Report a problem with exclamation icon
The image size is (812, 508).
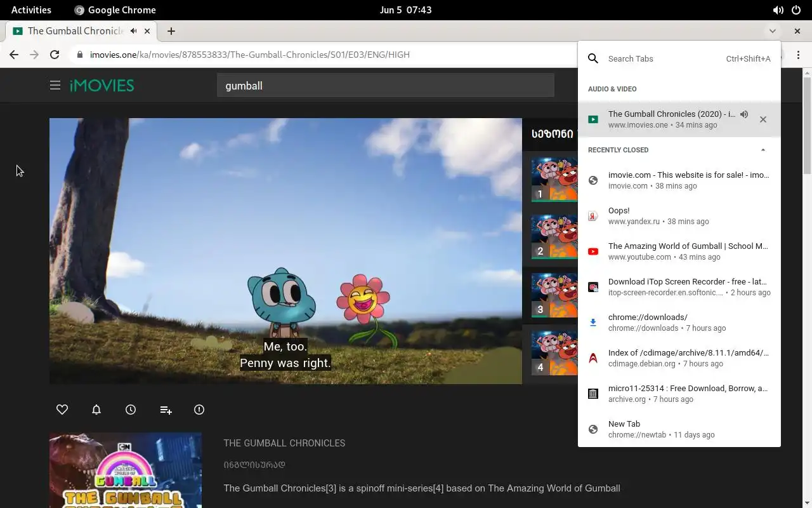point(199,410)
